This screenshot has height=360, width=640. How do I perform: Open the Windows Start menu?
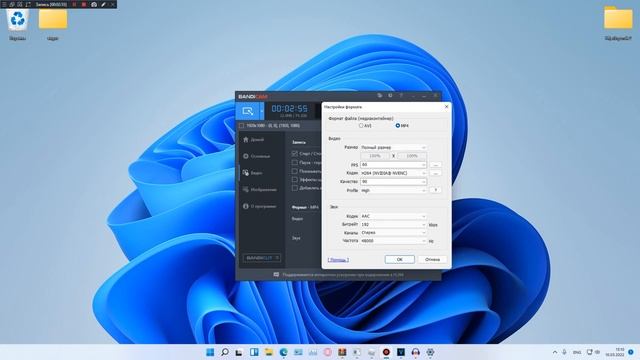[x=210, y=352]
